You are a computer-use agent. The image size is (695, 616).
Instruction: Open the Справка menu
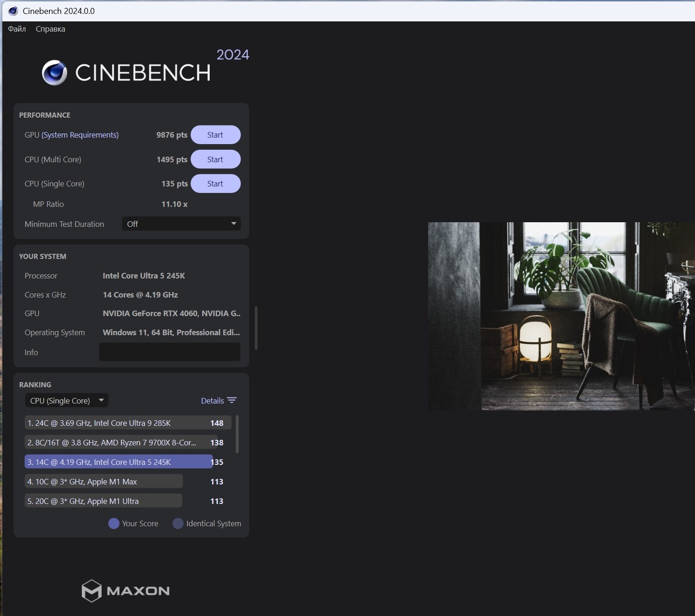50,29
